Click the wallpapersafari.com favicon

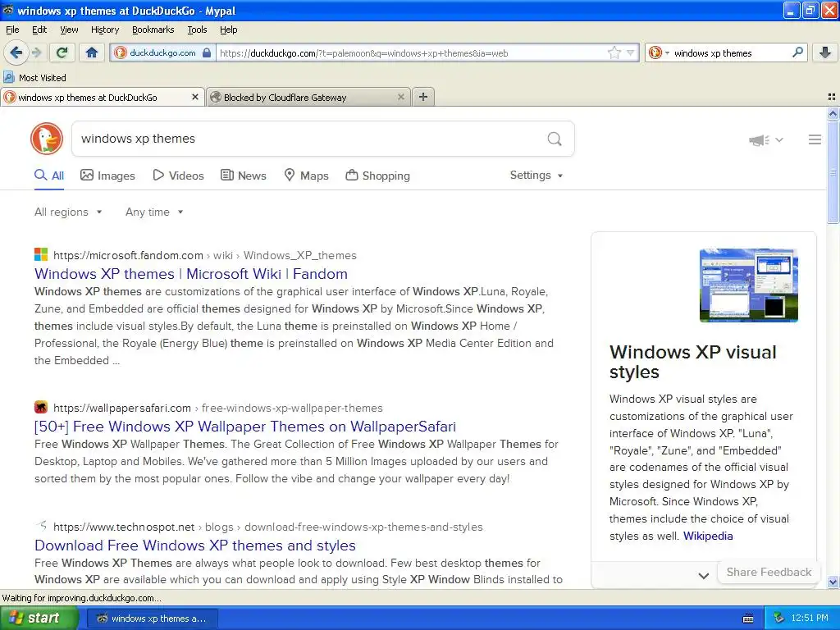pos(41,407)
